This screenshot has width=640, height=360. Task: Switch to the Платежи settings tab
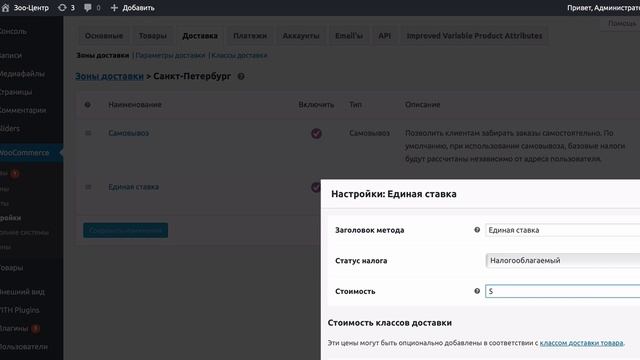250,36
